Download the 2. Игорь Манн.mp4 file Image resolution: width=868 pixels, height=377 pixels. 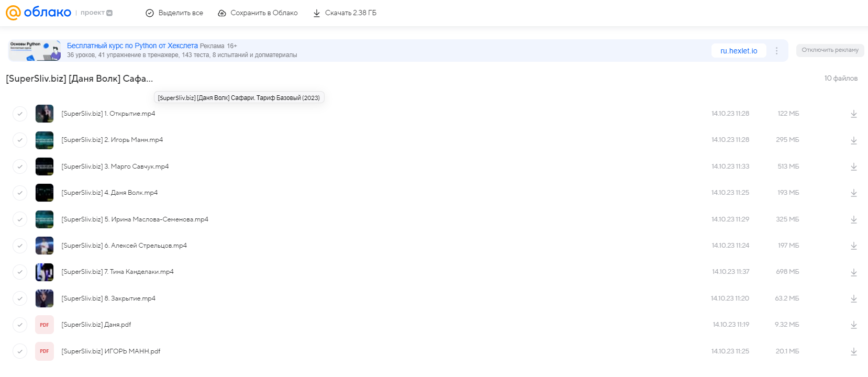click(853, 140)
